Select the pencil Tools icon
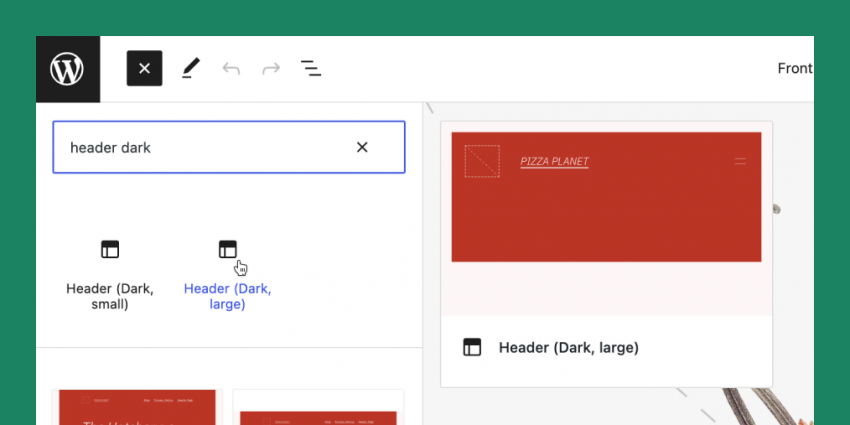 click(x=190, y=68)
